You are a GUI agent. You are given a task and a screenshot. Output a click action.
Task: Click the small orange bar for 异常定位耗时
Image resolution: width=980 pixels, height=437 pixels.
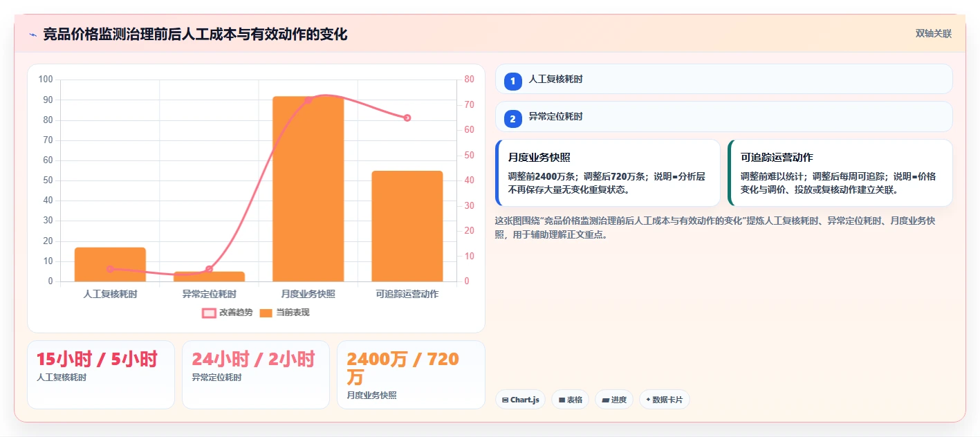[x=209, y=277]
